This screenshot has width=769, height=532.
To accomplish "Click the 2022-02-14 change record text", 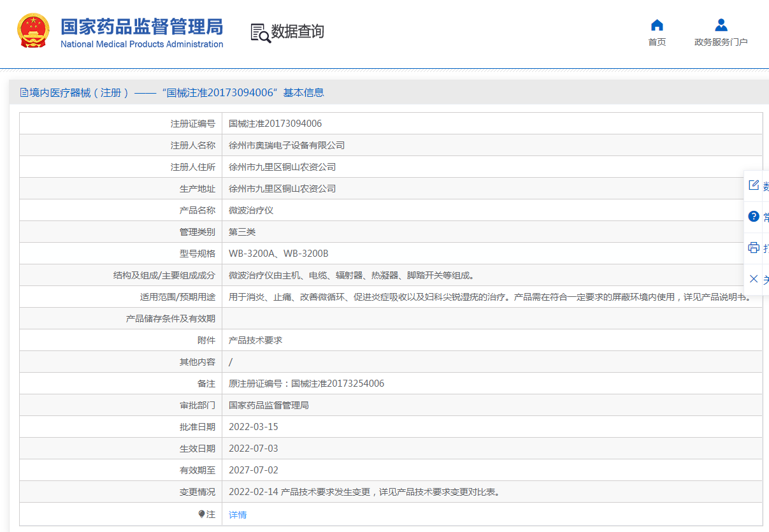I will click(364, 492).
